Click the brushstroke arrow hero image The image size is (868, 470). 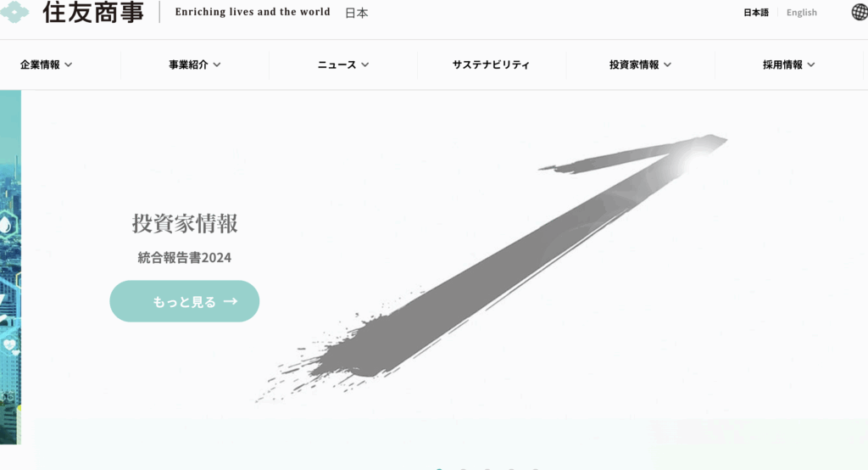pos(491,268)
